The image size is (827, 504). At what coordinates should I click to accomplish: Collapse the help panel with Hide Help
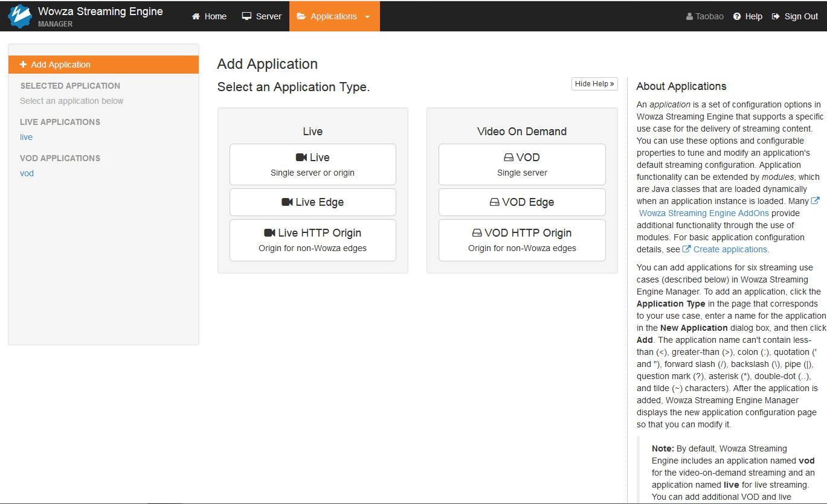click(594, 84)
